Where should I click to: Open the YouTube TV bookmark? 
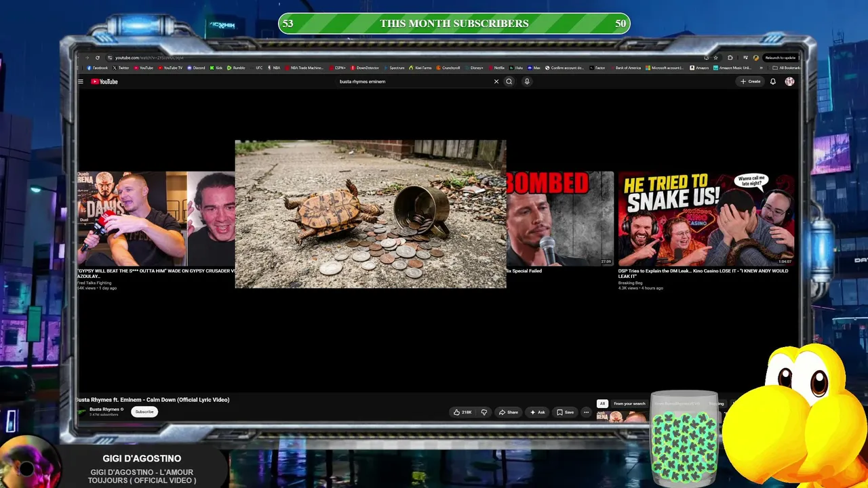(170, 68)
